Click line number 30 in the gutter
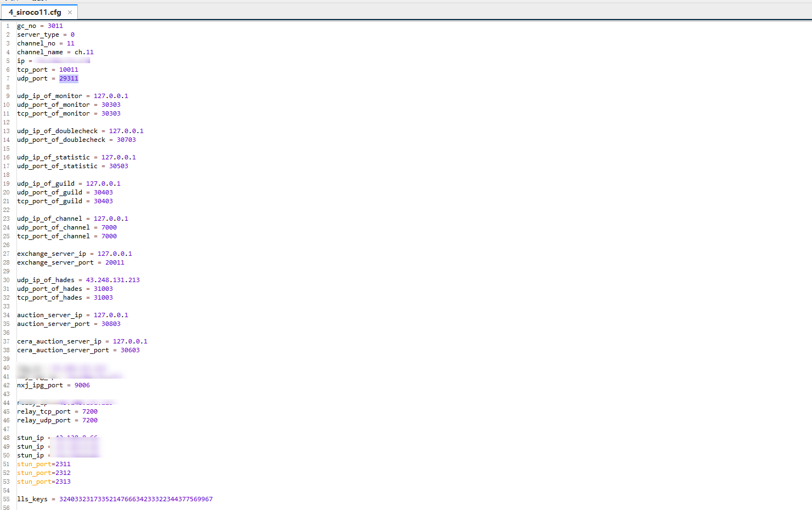812x510 pixels. (x=7, y=280)
